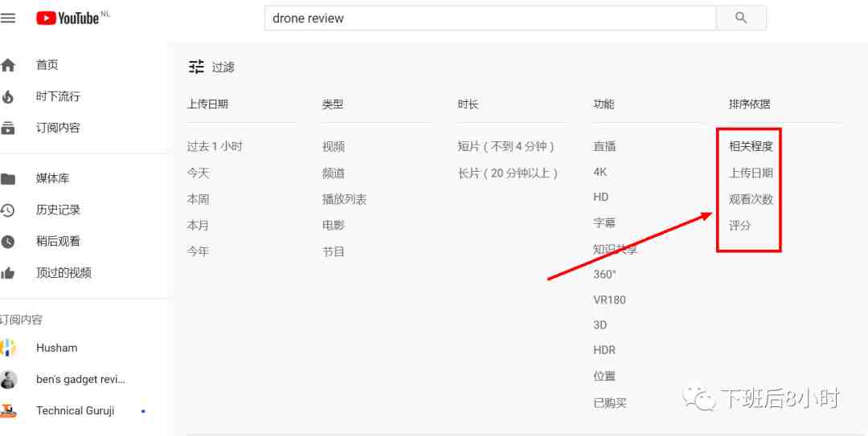This screenshot has height=436, width=868.
Task: Click the search magnifier button
Action: tap(741, 18)
